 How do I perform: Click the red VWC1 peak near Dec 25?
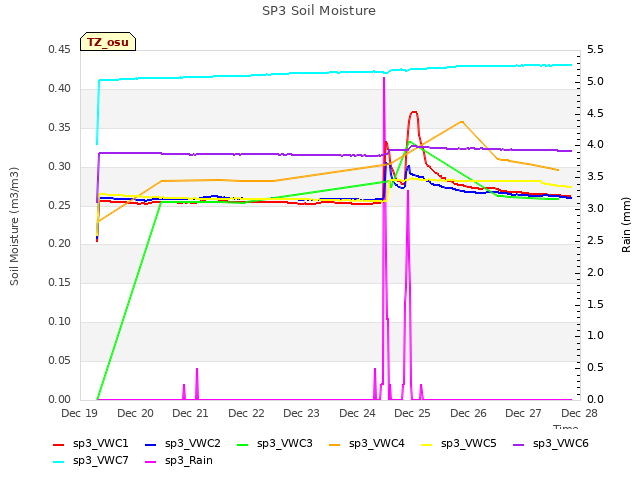pyautogui.click(x=414, y=112)
